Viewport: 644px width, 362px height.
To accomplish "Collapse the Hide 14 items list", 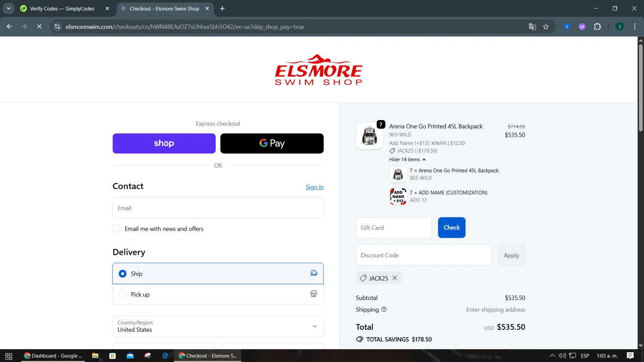I will pyautogui.click(x=407, y=160).
